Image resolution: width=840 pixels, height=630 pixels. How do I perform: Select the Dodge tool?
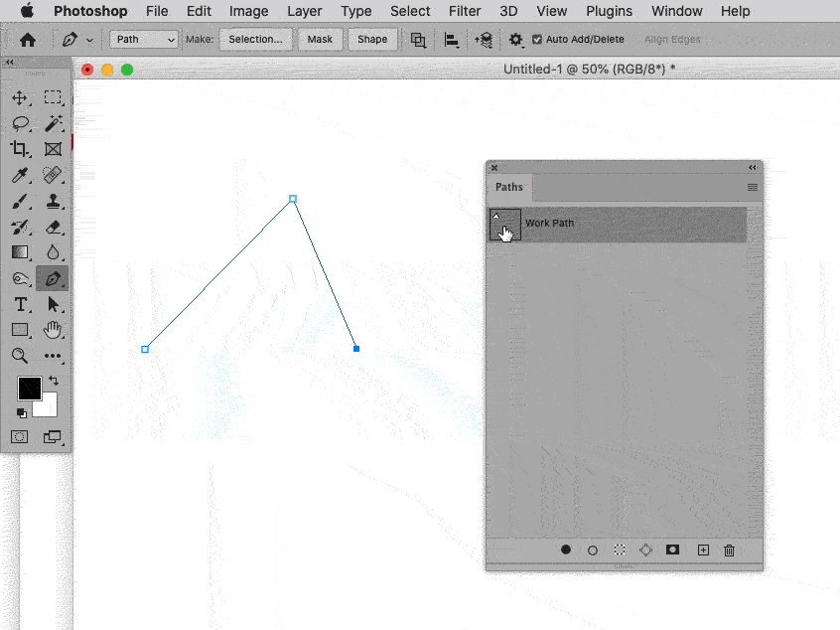click(x=21, y=278)
